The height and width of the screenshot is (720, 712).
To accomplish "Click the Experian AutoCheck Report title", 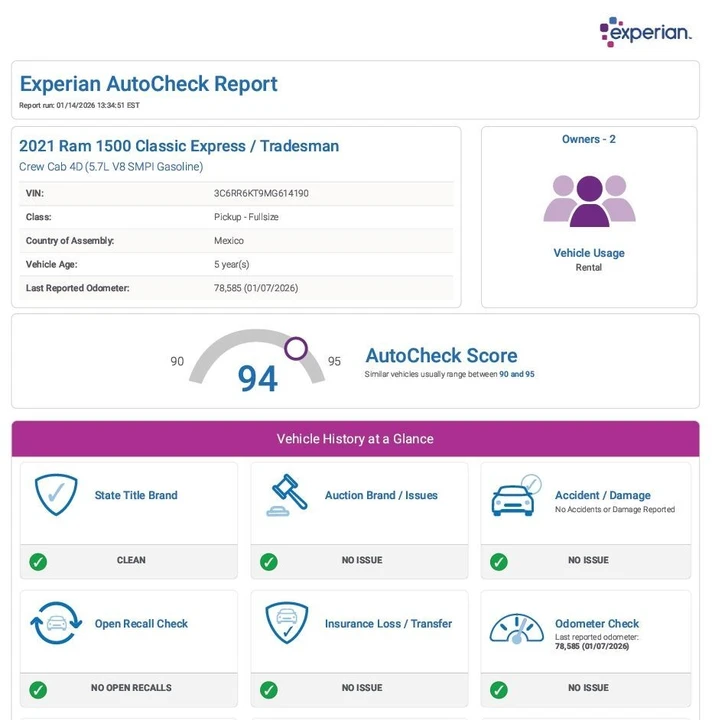I will click(x=148, y=84).
